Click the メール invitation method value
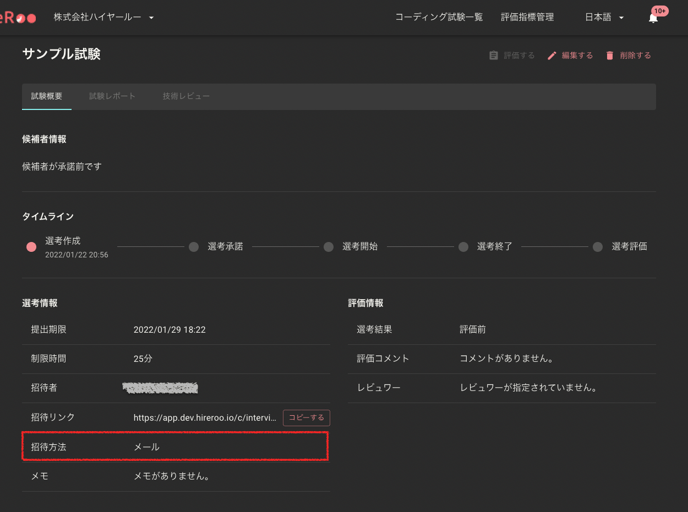This screenshot has height=512, width=688. pos(147,447)
